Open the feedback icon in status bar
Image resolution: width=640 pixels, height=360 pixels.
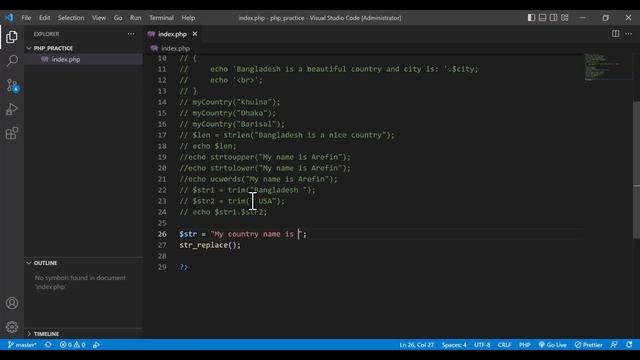point(614,345)
